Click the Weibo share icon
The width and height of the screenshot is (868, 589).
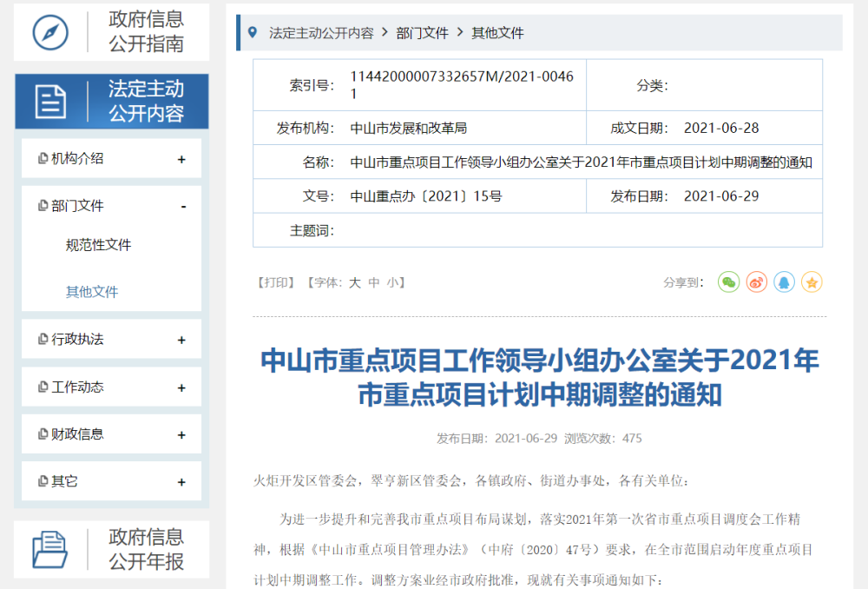coord(756,282)
